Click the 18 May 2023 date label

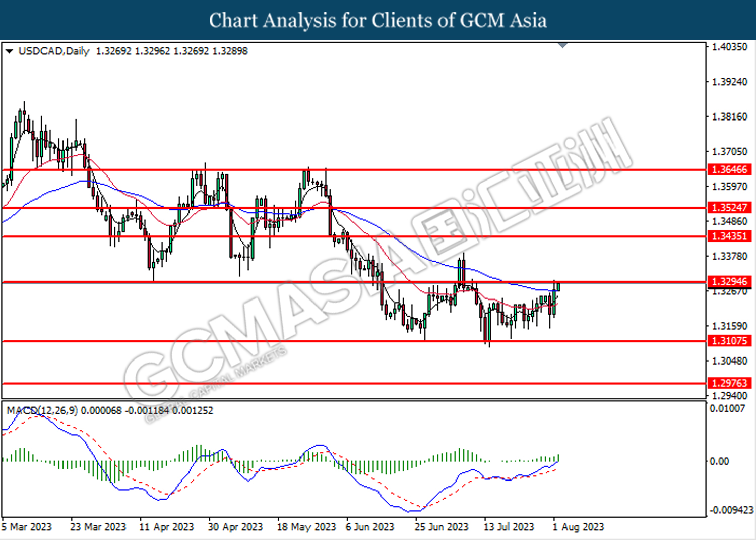(306, 527)
